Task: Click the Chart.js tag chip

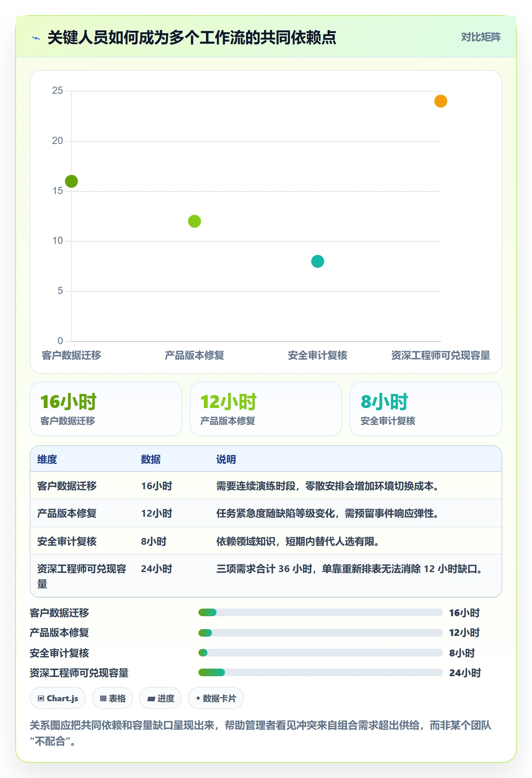Action: 58,698
